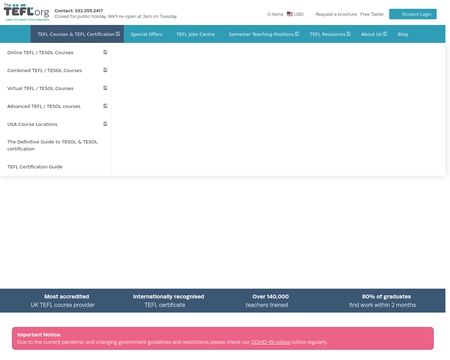
Task: Open Special Offers page
Action: click(x=146, y=34)
